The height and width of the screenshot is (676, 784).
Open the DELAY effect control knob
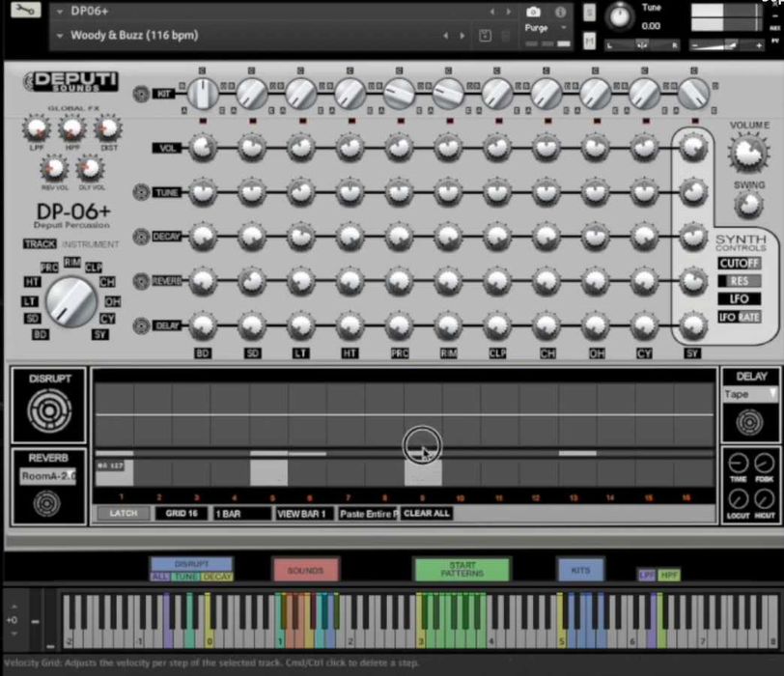click(x=749, y=422)
